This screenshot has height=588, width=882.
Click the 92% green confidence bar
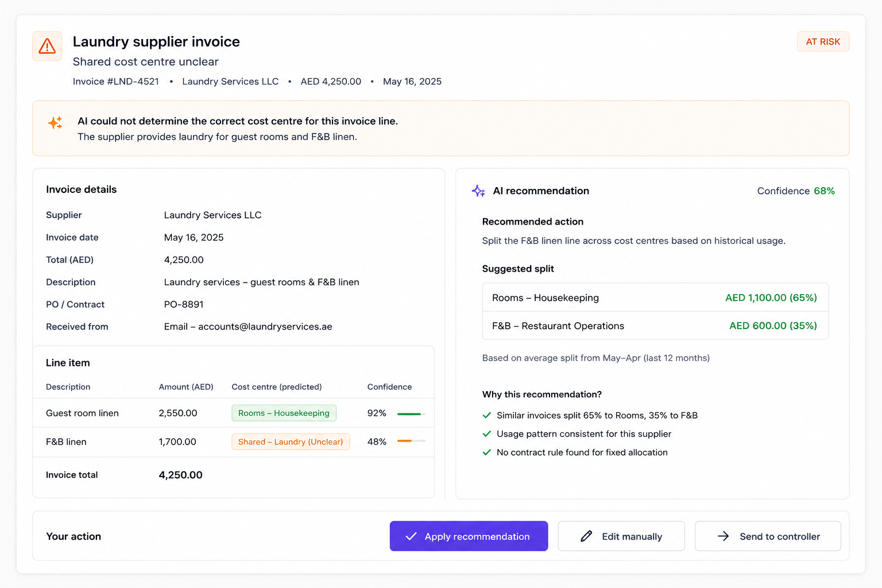point(411,413)
